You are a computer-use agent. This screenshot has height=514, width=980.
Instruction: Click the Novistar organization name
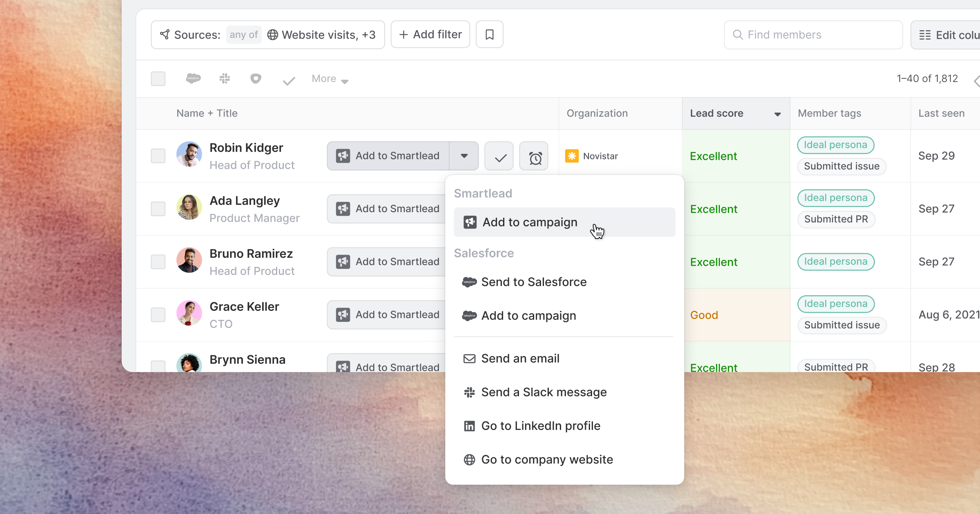pyautogui.click(x=600, y=156)
